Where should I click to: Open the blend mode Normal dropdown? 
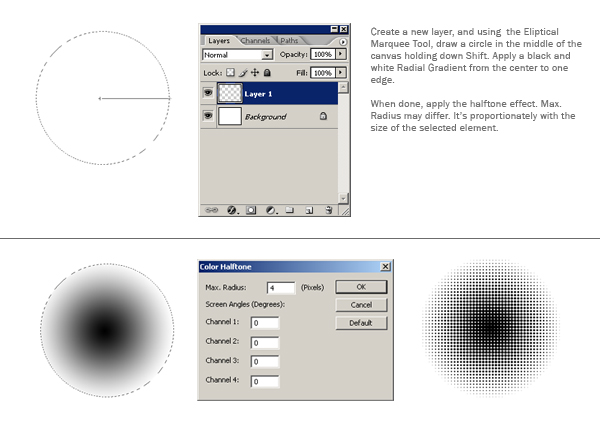[x=237, y=55]
